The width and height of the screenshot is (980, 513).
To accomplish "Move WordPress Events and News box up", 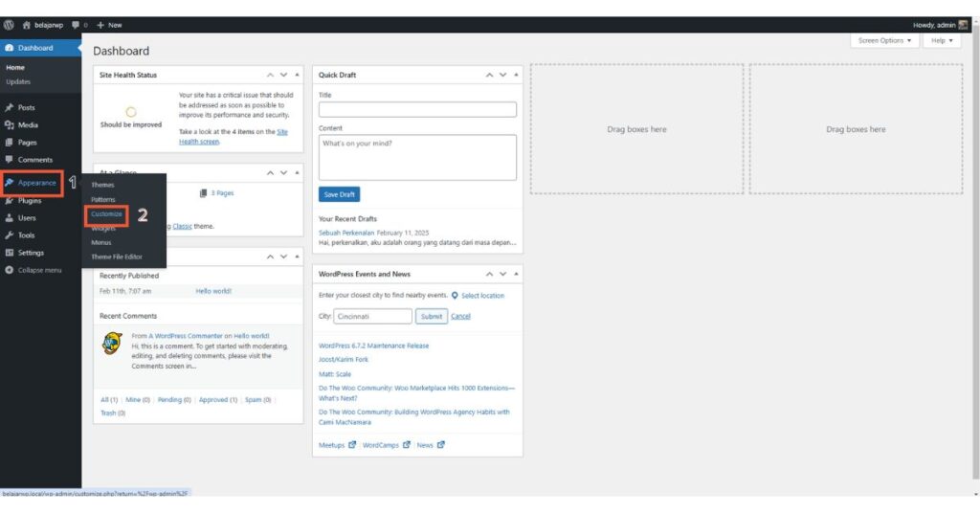I will [489, 274].
